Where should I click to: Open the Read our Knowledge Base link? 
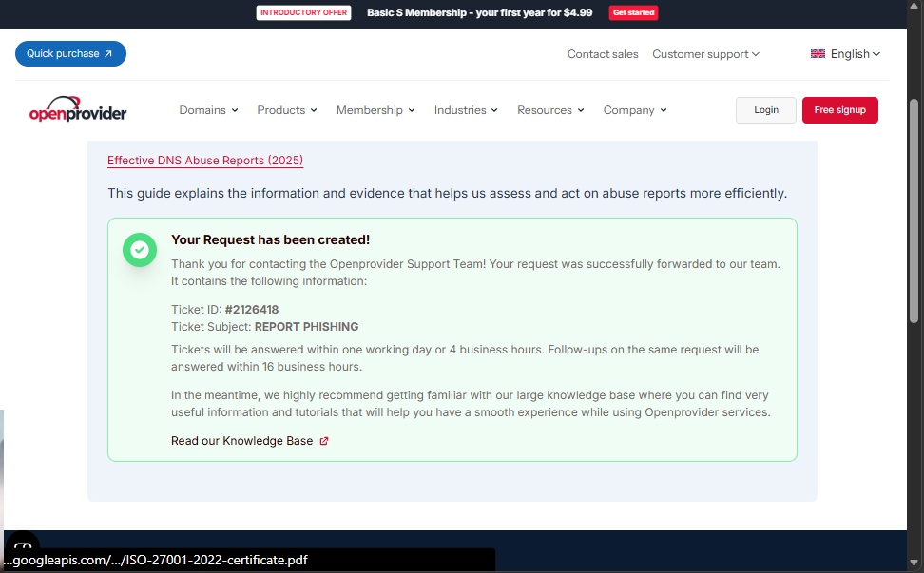(249, 441)
